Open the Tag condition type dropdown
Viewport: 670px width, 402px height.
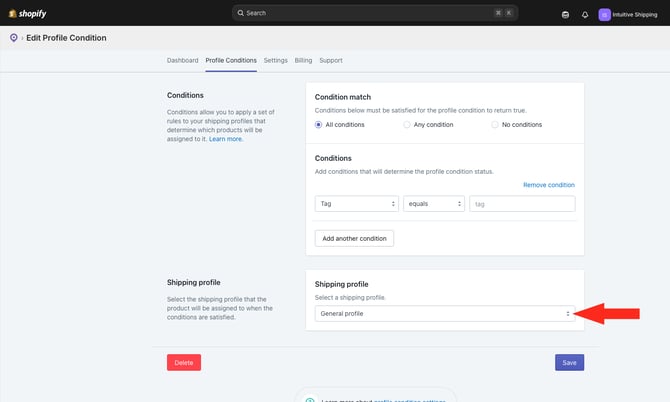pyautogui.click(x=357, y=204)
